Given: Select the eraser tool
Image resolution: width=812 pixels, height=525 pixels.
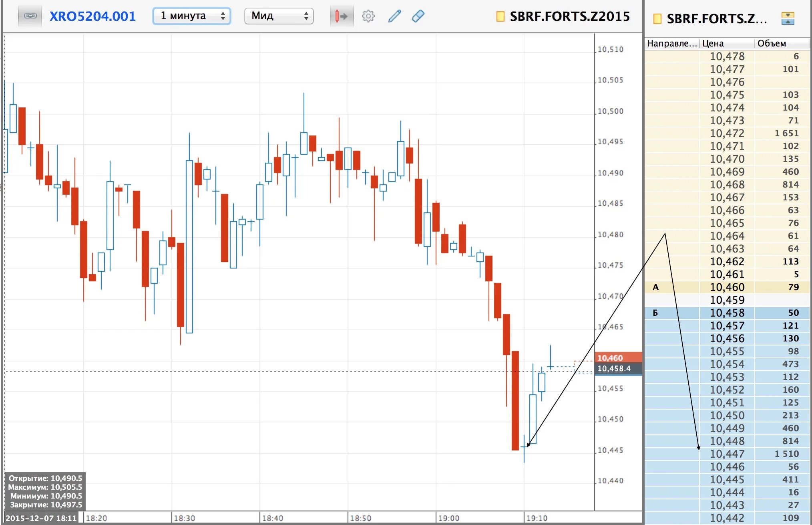Looking at the screenshot, I should point(418,16).
